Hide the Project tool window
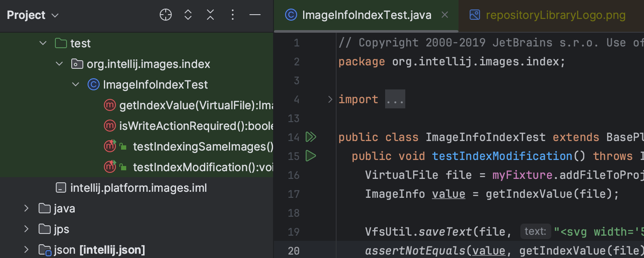 (x=255, y=14)
